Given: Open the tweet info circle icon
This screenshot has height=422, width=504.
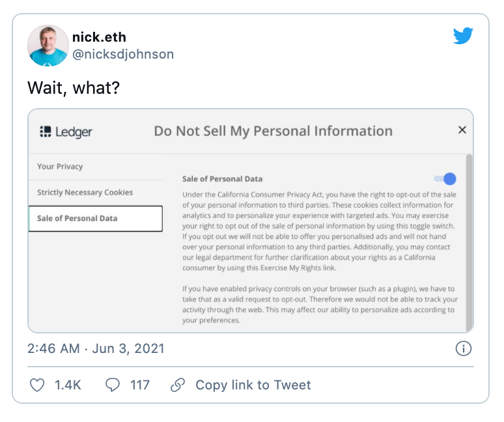Looking at the screenshot, I should [463, 348].
